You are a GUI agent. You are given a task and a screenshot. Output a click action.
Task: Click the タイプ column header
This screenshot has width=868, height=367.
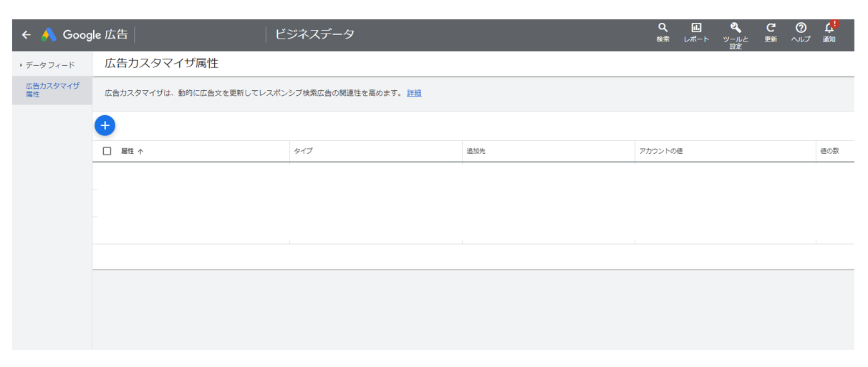(x=304, y=151)
